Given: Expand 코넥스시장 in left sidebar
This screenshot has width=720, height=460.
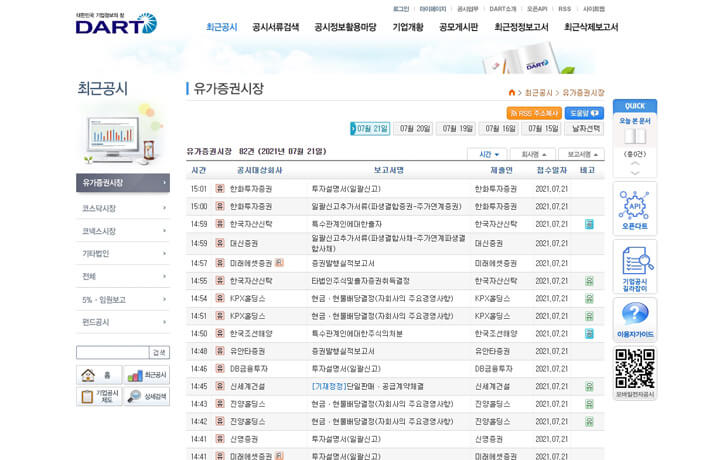Looking at the screenshot, I should [x=123, y=231].
